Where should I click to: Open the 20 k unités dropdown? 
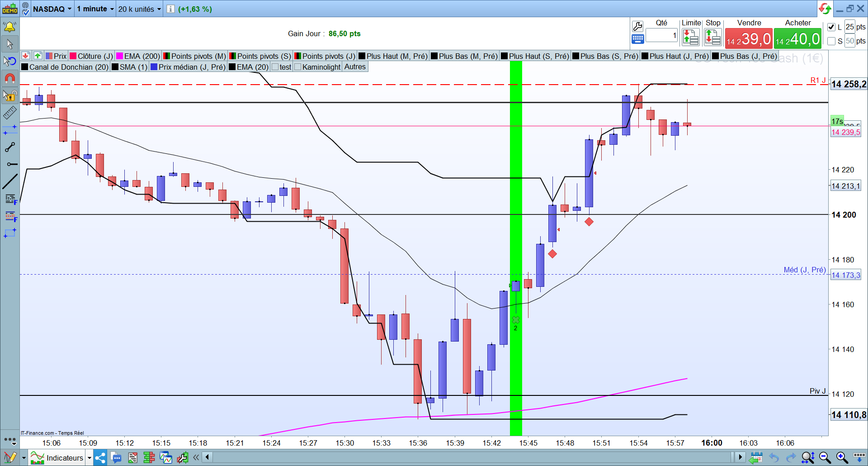[140, 9]
